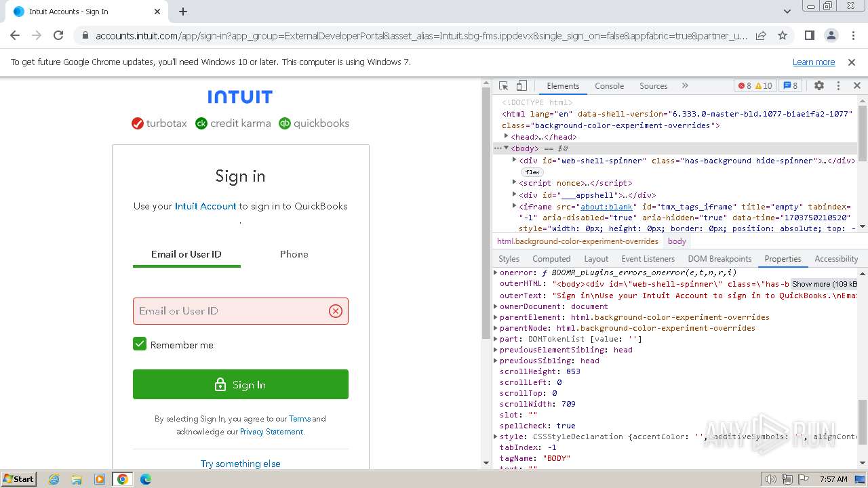Show more DevTools tabs chevron
Image resolution: width=868 pixels, height=488 pixels.
(685, 86)
